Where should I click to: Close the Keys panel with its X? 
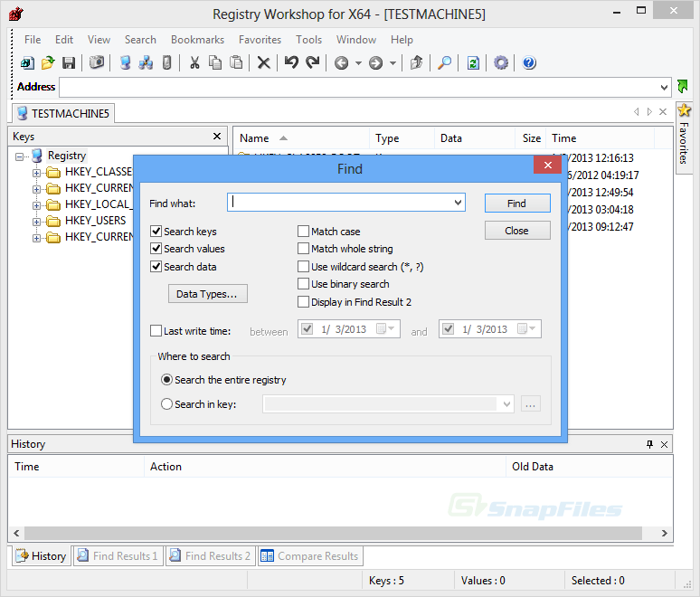pos(217,137)
